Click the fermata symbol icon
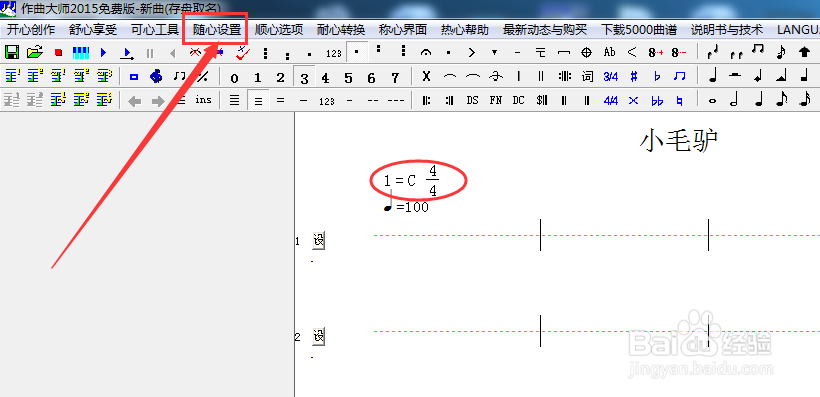This screenshot has height=397, width=820. (x=426, y=52)
